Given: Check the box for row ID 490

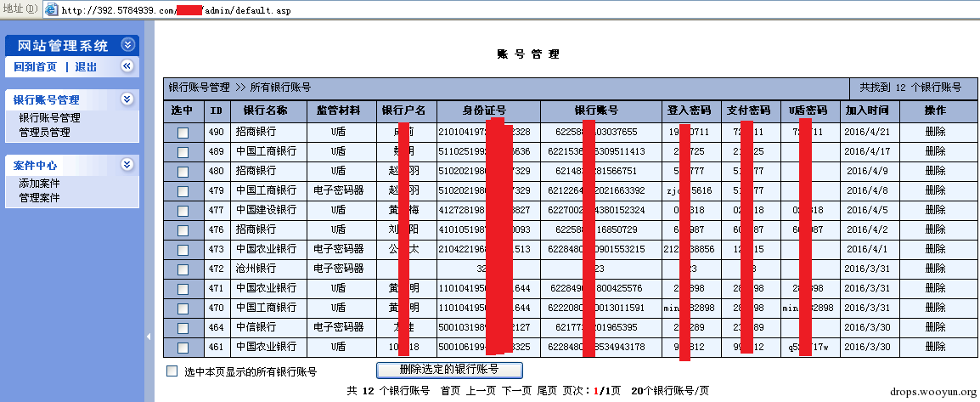Looking at the screenshot, I should pyautogui.click(x=183, y=133).
